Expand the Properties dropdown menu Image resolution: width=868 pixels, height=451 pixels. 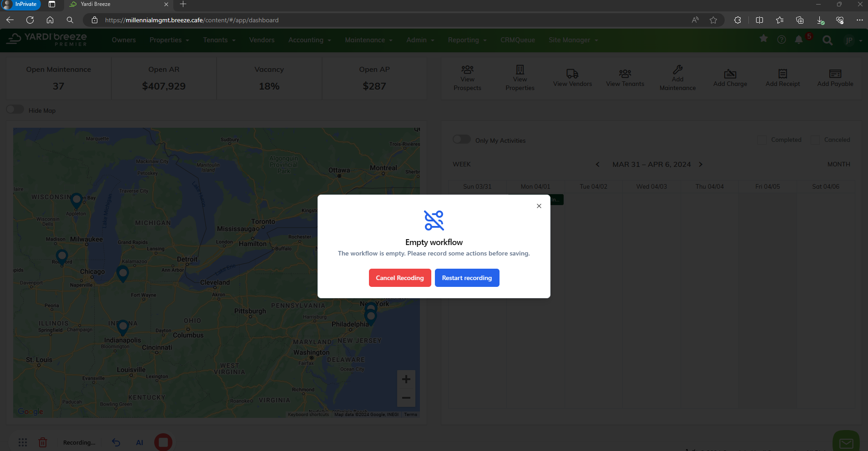[169, 40]
